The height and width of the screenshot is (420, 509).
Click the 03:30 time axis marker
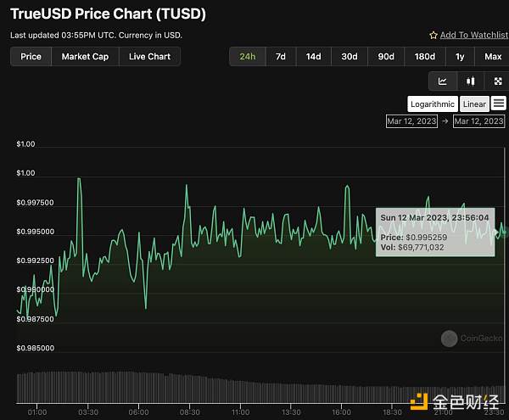(x=88, y=412)
